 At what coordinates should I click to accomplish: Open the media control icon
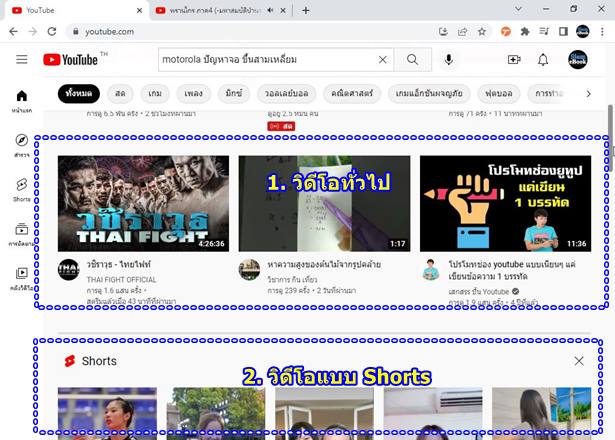click(x=544, y=31)
